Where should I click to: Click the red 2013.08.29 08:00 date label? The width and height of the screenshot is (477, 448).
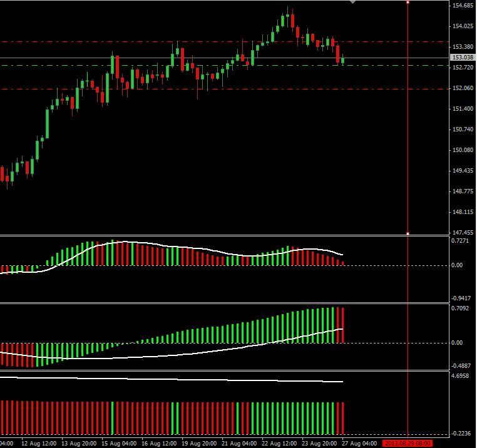coord(408,444)
